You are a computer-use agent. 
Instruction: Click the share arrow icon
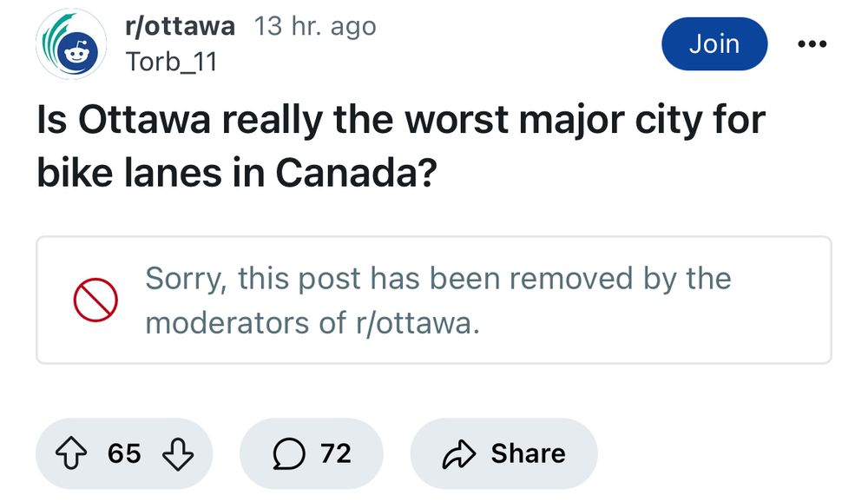click(x=457, y=453)
